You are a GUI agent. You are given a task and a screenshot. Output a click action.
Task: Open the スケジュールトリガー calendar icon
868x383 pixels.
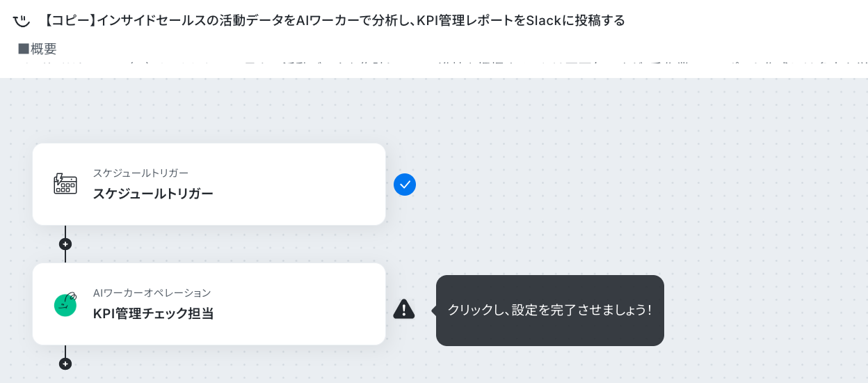tap(65, 184)
